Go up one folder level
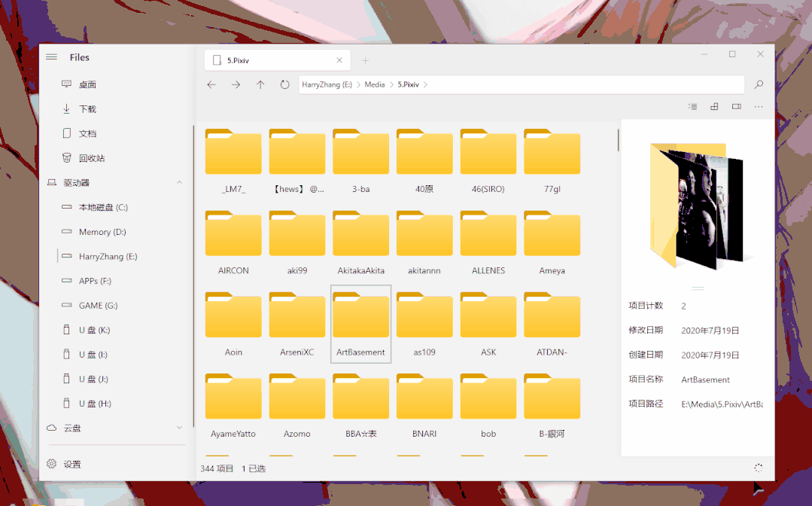Viewport: 812px width, 506px height. 260,84
